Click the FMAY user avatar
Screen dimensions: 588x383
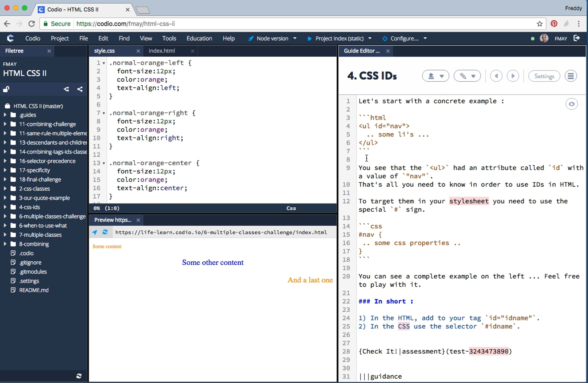pos(544,38)
